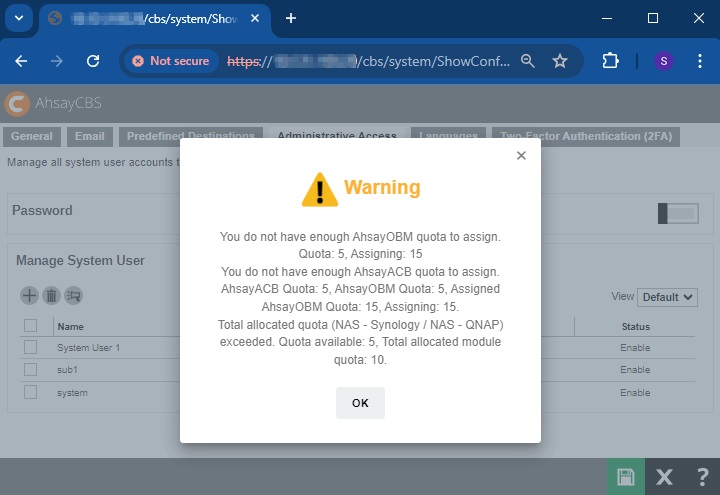Cancel changes with the bottom X icon

[x=664, y=477]
